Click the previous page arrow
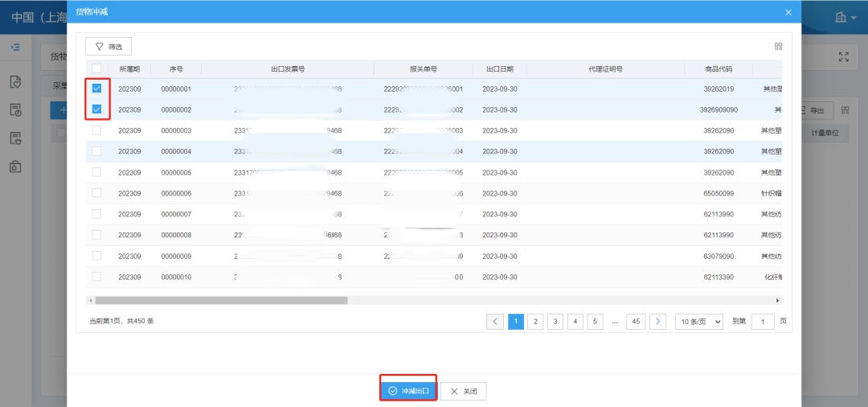 [496, 321]
